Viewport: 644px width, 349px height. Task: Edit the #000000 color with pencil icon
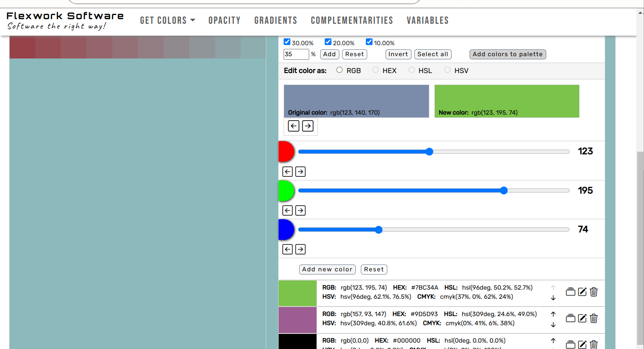(x=582, y=344)
